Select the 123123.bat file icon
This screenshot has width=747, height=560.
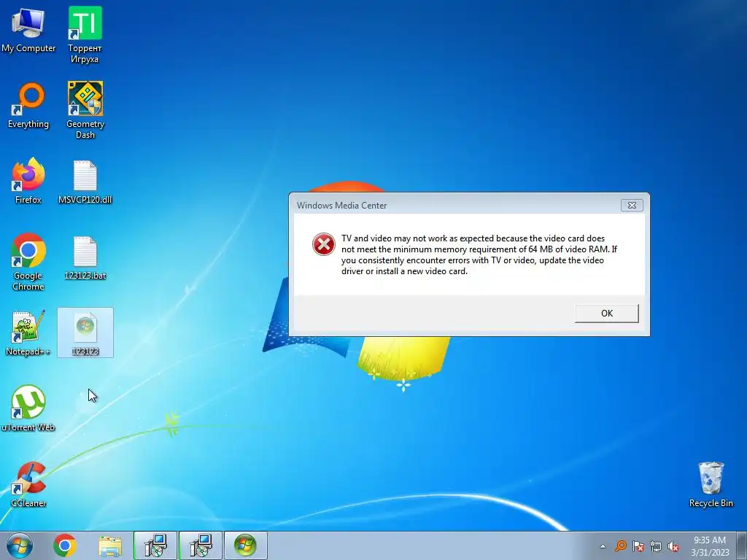(x=85, y=258)
